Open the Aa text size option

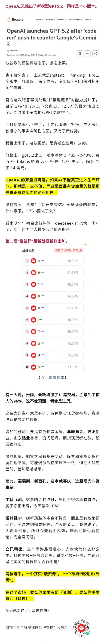click(87, 53)
